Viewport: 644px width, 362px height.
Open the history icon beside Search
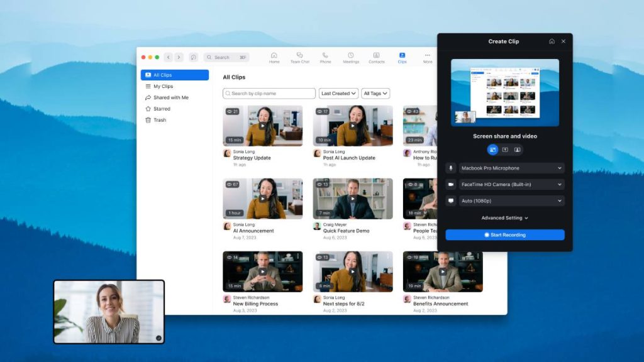[x=194, y=57]
